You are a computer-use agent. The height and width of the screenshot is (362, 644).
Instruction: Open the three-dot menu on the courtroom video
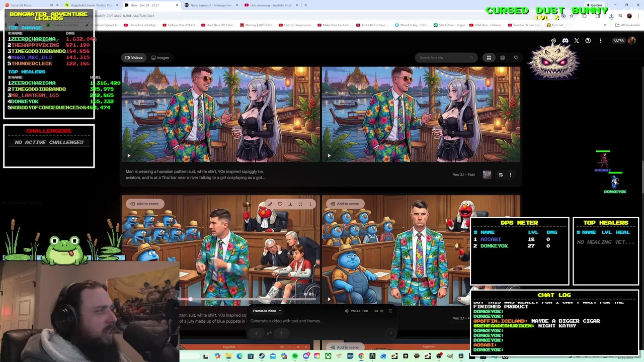(310, 204)
